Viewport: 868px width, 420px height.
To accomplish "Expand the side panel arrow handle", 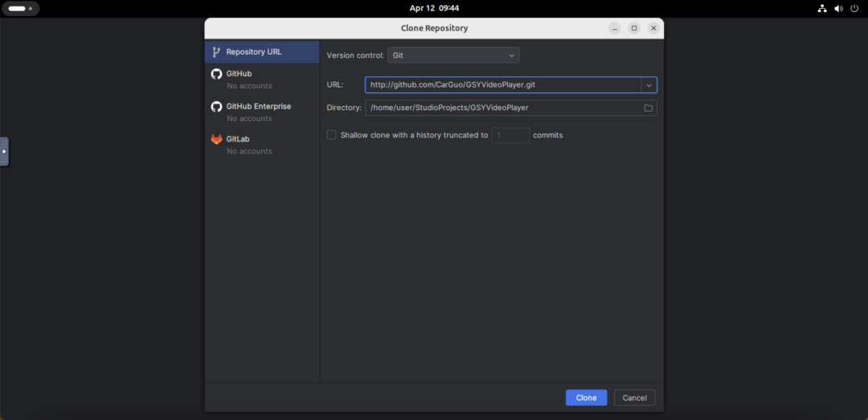I will coord(4,151).
